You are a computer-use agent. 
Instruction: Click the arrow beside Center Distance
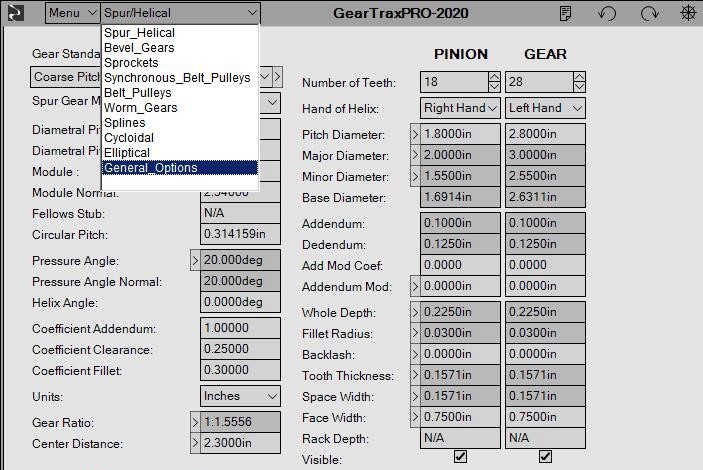pyautogui.click(x=195, y=443)
